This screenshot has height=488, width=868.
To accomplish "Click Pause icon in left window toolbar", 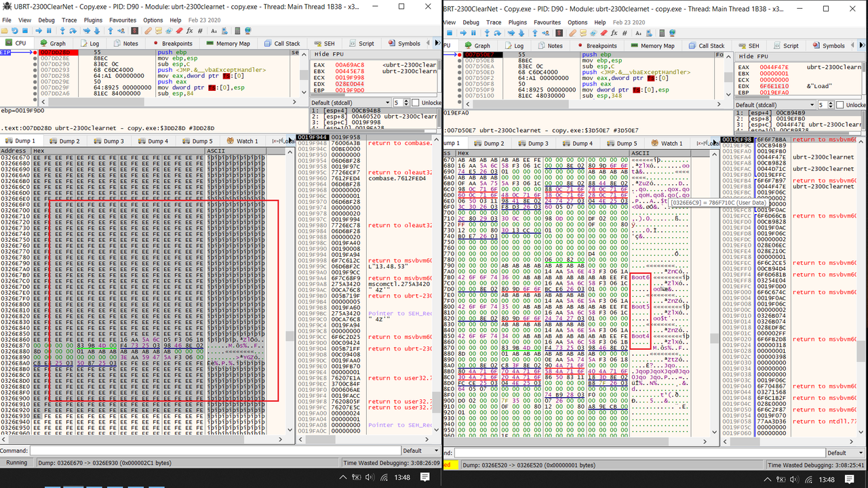I will (49, 31).
